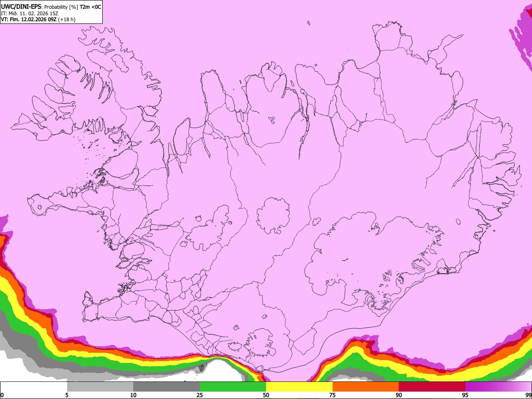Click the yellow 50-75 legend segment

pos(299,387)
